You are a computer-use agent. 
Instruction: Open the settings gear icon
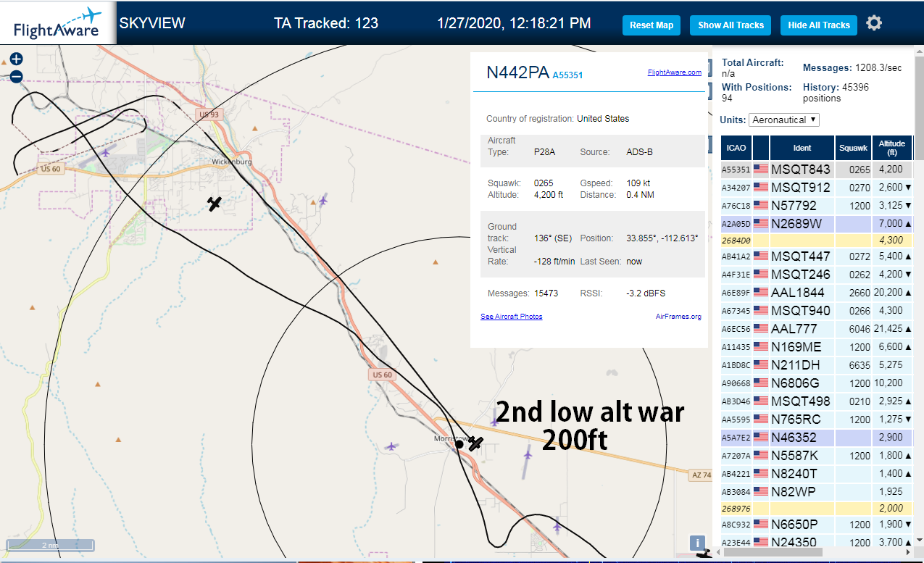[874, 23]
